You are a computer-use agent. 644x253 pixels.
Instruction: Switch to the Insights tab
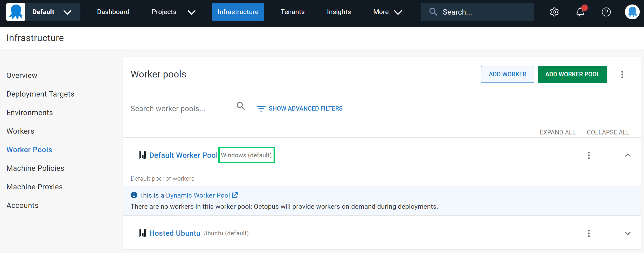pos(339,12)
